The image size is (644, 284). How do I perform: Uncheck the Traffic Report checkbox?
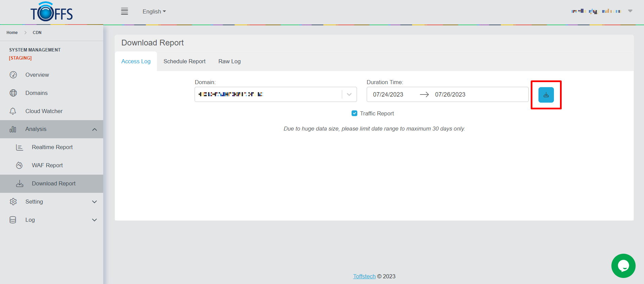354,113
